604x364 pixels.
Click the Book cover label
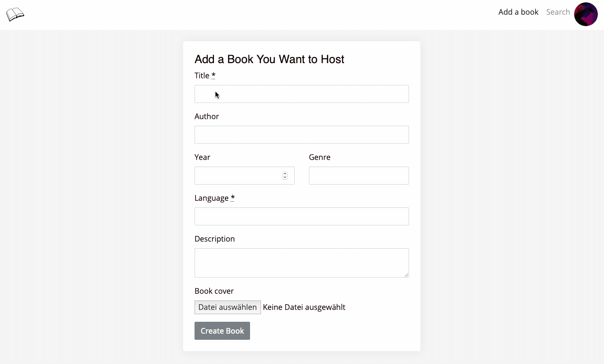[214, 290]
